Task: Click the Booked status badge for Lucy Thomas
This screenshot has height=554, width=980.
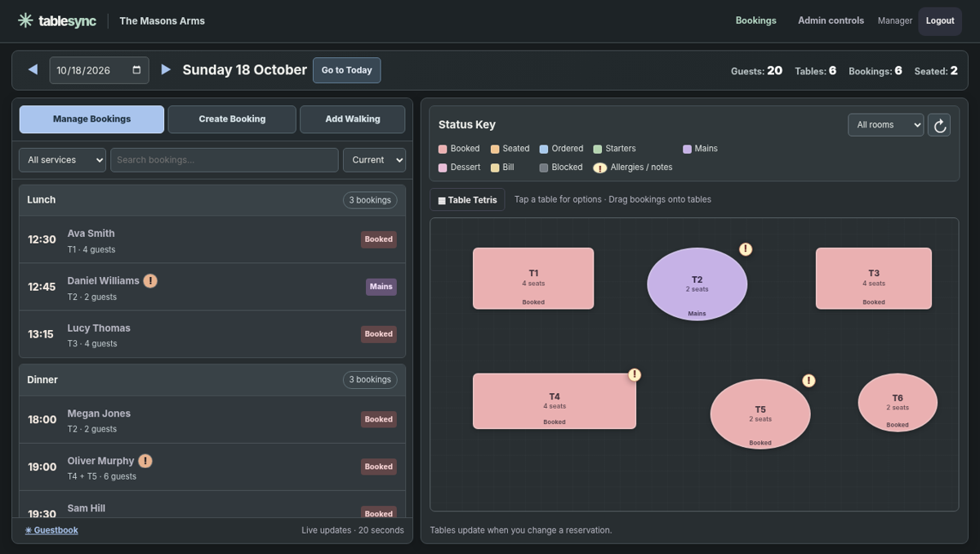Action: (379, 334)
